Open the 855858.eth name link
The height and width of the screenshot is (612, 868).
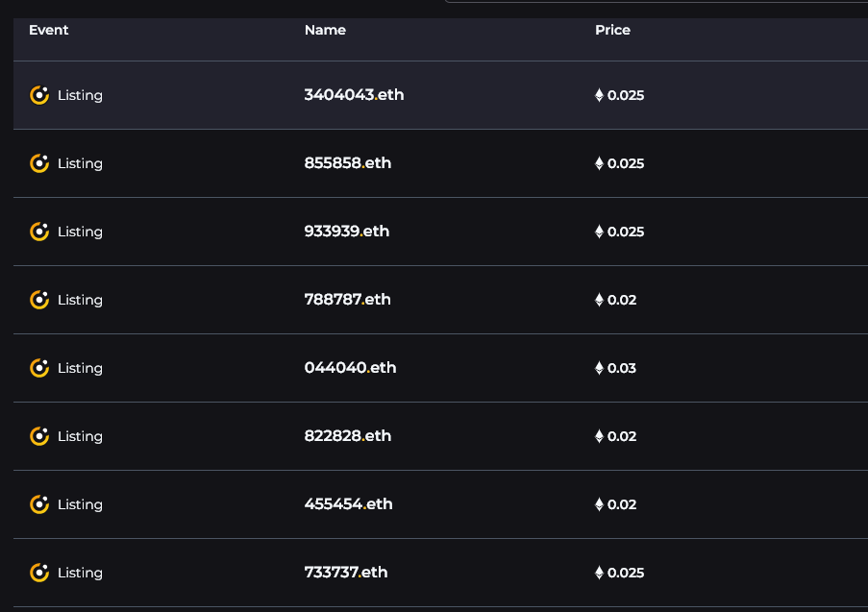tap(348, 162)
